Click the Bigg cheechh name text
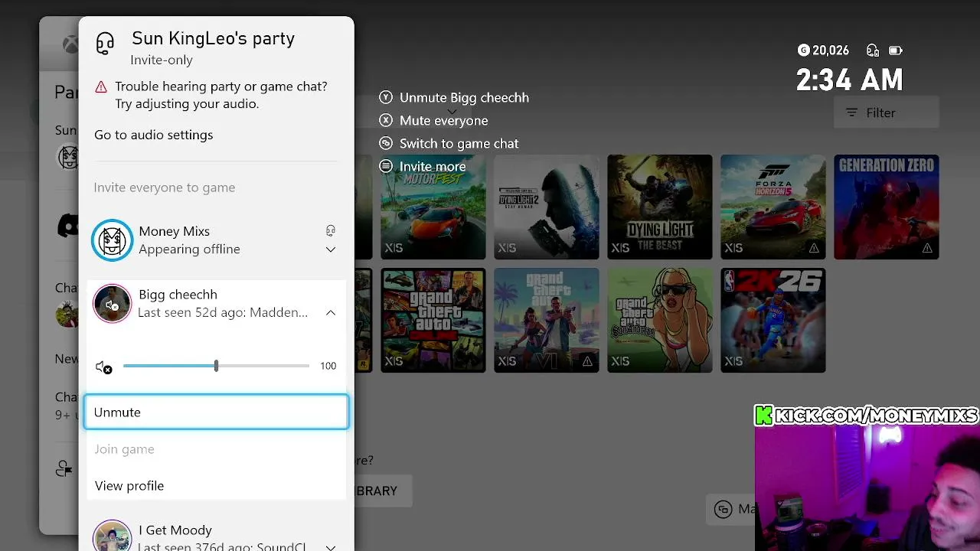980x551 pixels. coord(178,295)
